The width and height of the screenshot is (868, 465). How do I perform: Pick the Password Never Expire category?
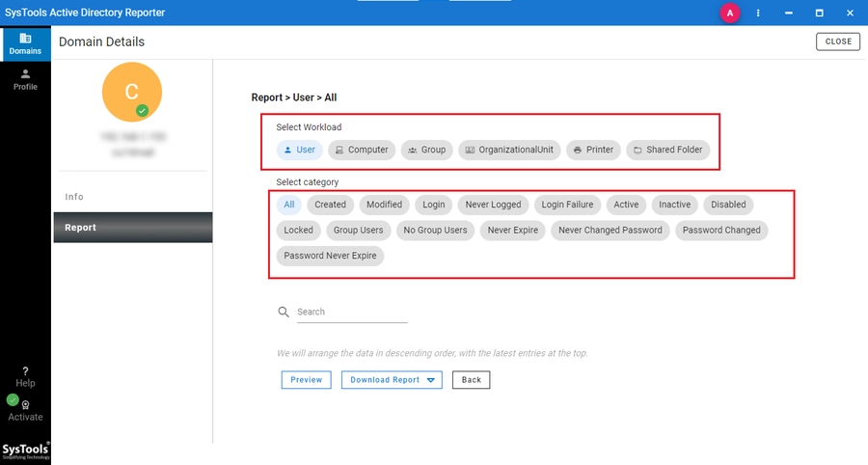tap(330, 256)
